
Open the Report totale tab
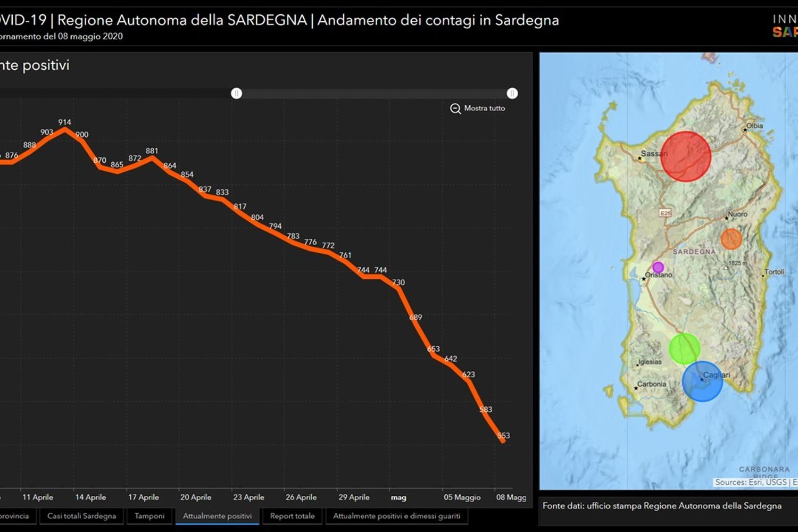(292, 516)
